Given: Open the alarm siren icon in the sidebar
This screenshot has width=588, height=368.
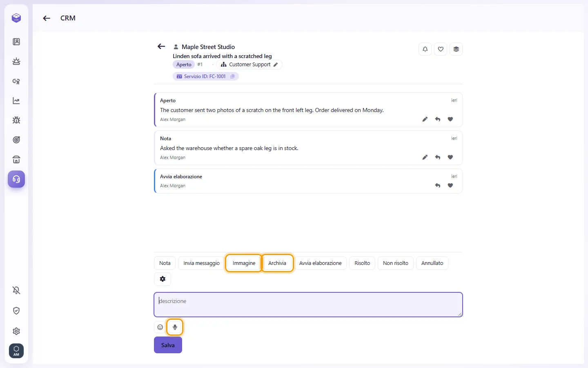Looking at the screenshot, I should [16, 61].
